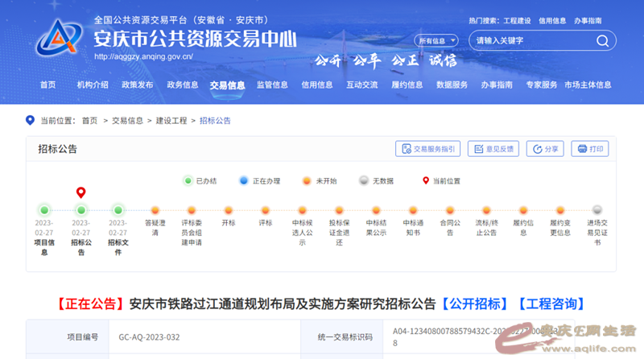Open the 交易服务指引 guide button

pyautogui.click(x=427, y=149)
